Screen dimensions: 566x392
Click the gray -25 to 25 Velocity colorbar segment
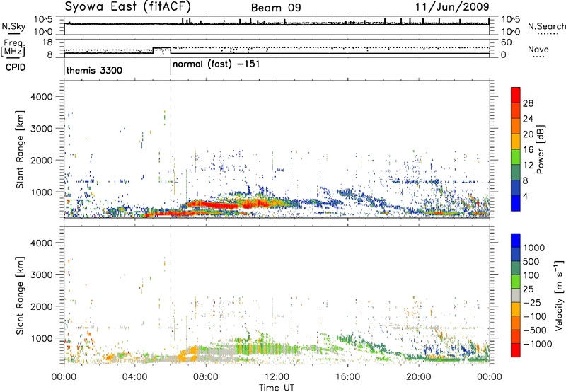click(516, 296)
